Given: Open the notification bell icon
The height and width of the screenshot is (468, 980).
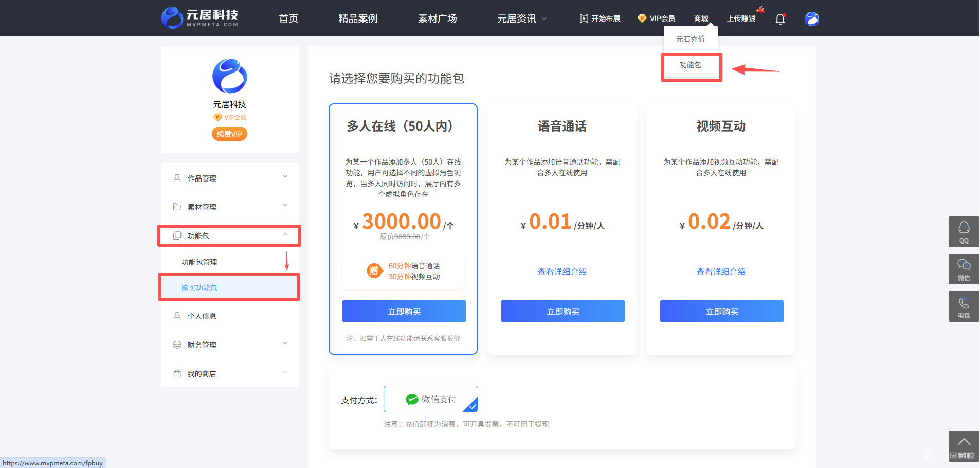Looking at the screenshot, I should (780, 19).
